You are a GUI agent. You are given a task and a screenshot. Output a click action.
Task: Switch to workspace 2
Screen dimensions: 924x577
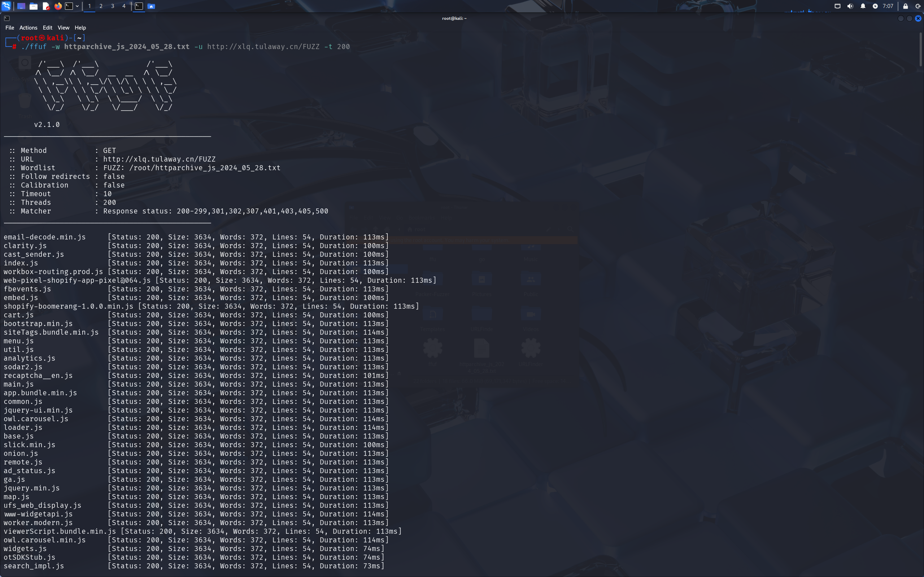pyautogui.click(x=101, y=6)
